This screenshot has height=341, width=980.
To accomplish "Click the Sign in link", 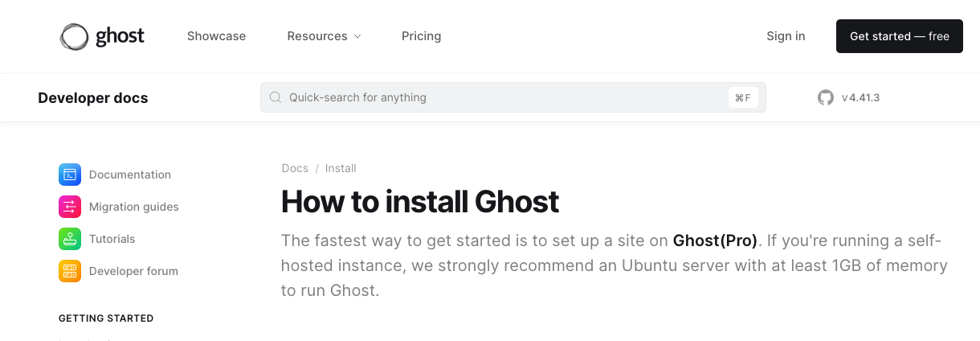I will pos(786,36).
